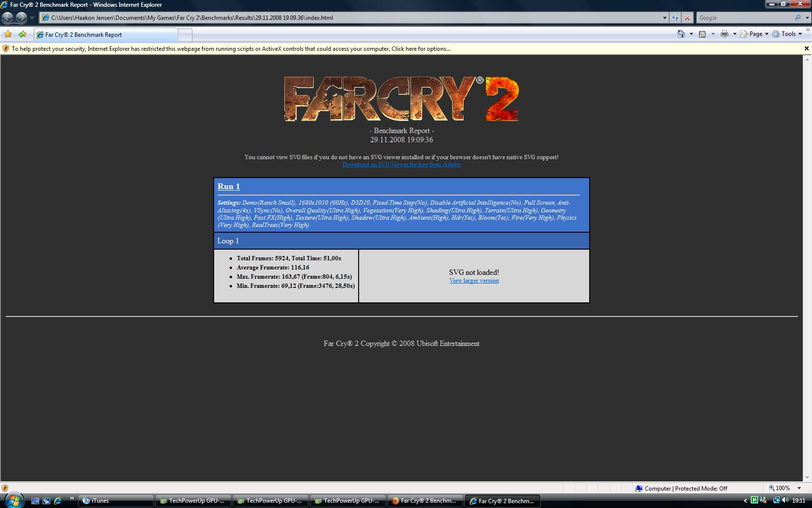812x508 pixels.
Task: Switch to the Far Cry 2 Benchmark game taskbar button
Action: (425, 501)
